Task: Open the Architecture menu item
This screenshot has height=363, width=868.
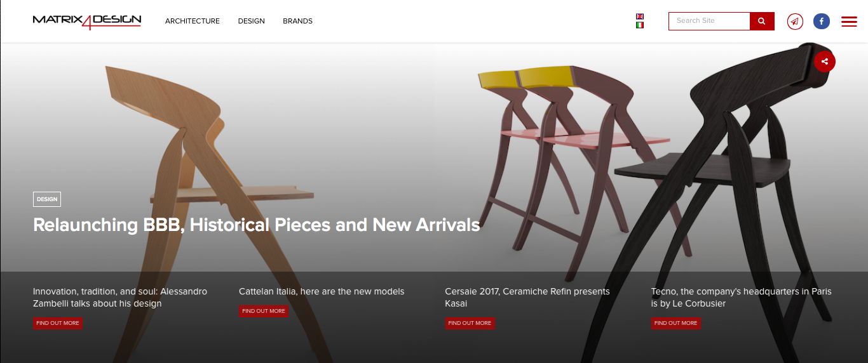Action: pos(193,21)
